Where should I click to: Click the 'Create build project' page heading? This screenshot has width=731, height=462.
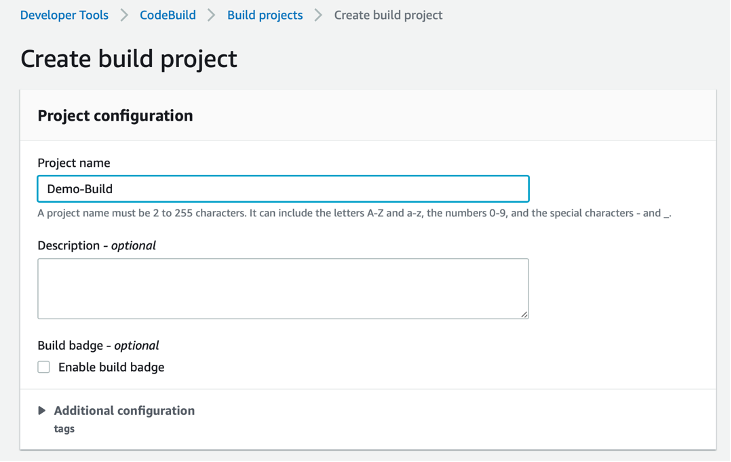[x=129, y=59]
